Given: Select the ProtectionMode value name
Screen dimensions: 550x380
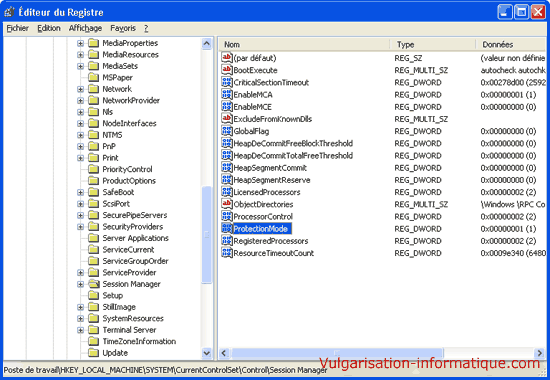Looking at the screenshot, I should point(261,229).
